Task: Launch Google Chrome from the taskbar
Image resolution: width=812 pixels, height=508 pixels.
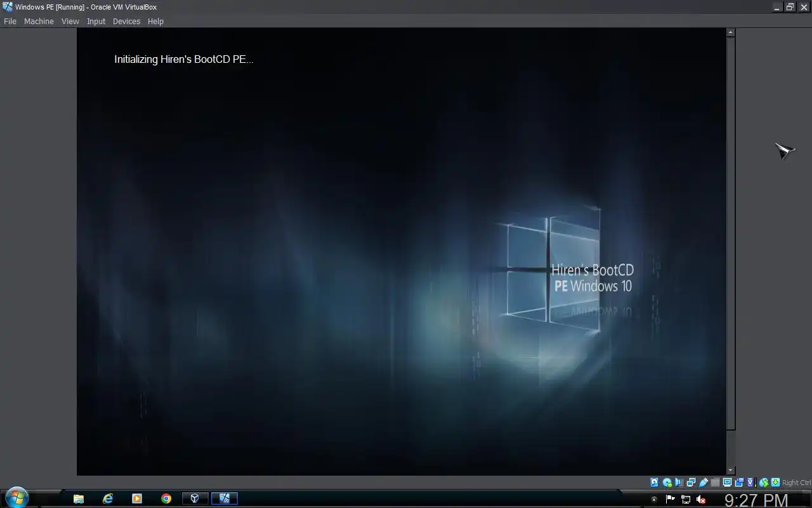Action: click(x=166, y=498)
